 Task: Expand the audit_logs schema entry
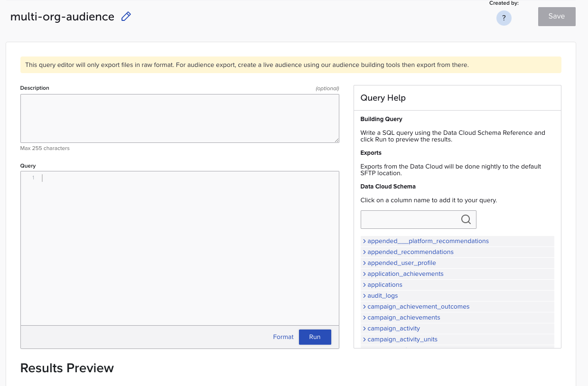383,296
